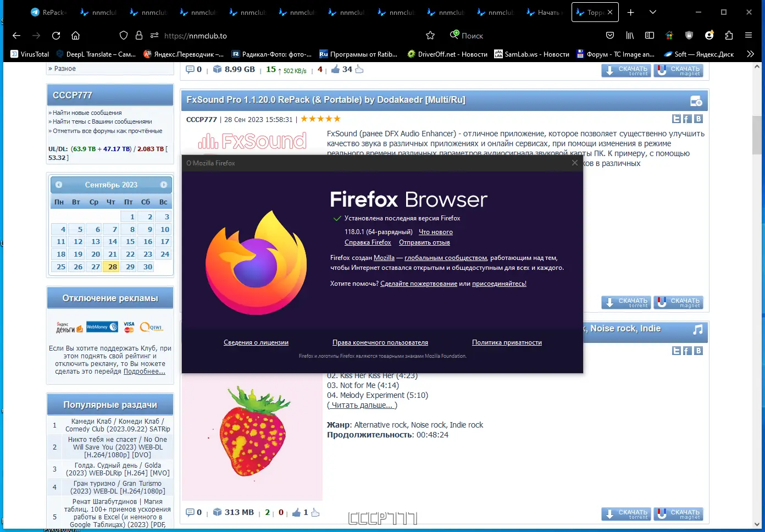Image resolution: width=765 pixels, height=532 pixels.
Task: Open the FxSound Pro 1.1.20.0 RePack post title
Action: pos(326,100)
